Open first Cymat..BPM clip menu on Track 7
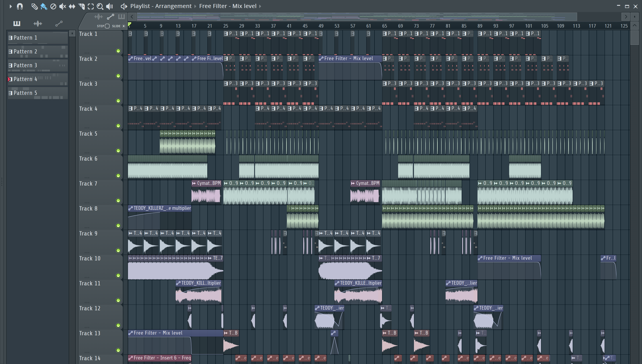The image size is (642, 364). (x=194, y=183)
